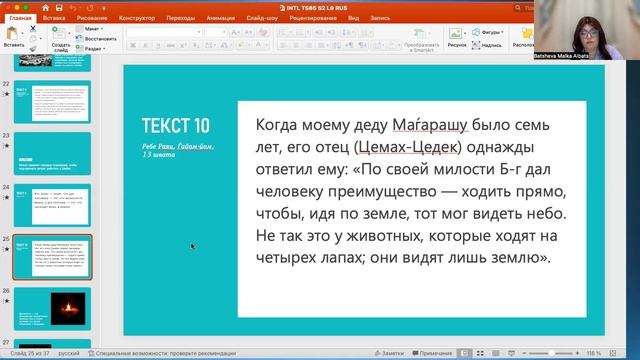The height and width of the screenshot is (360, 640).
Task: Click the Рисунок picture icon
Action: [455, 33]
